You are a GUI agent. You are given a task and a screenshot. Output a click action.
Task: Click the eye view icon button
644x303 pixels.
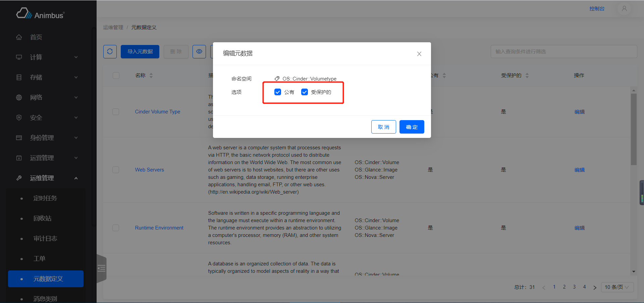(199, 52)
